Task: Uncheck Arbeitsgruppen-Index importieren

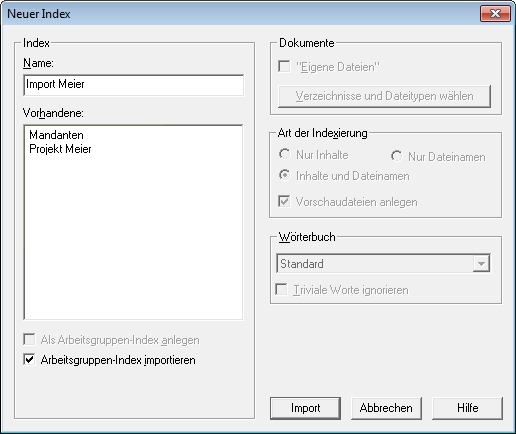Action: coord(29,360)
